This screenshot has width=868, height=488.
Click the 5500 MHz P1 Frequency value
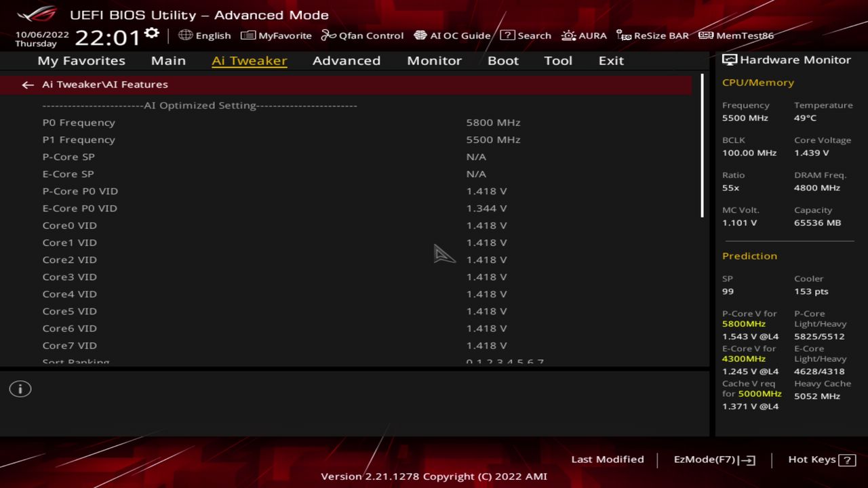pos(493,140)
